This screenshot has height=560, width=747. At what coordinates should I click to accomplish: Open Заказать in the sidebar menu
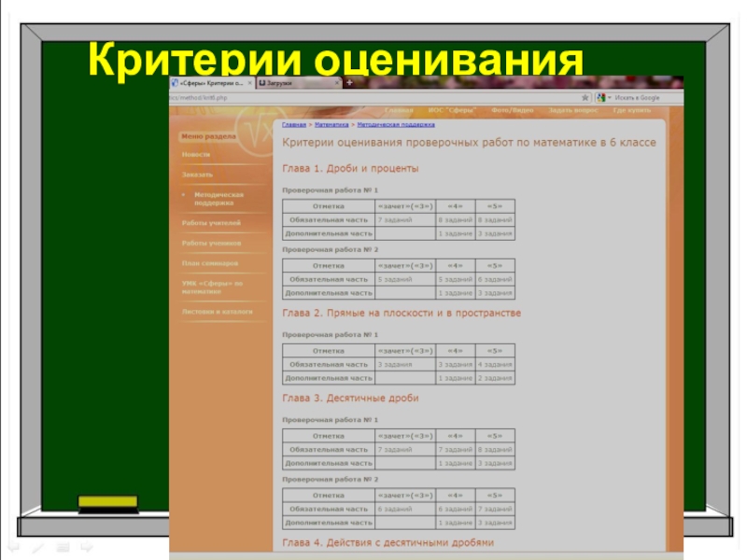click(x=197, y=175)
